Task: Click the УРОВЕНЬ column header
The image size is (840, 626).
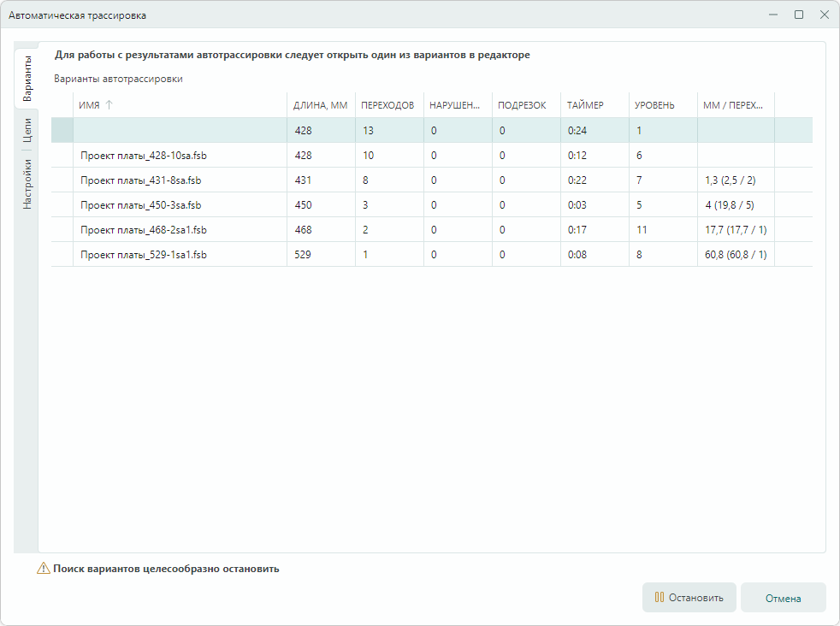Action: [x=654, y=105]
